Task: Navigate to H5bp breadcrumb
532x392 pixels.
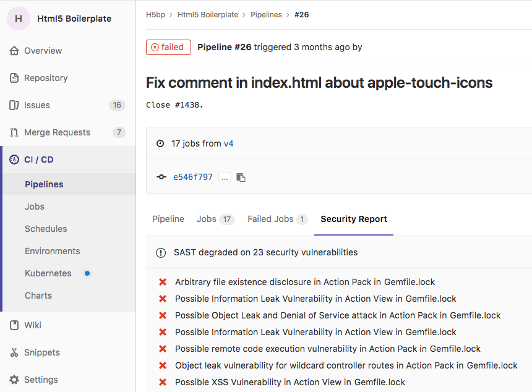Action: click(x=155, y=15)
